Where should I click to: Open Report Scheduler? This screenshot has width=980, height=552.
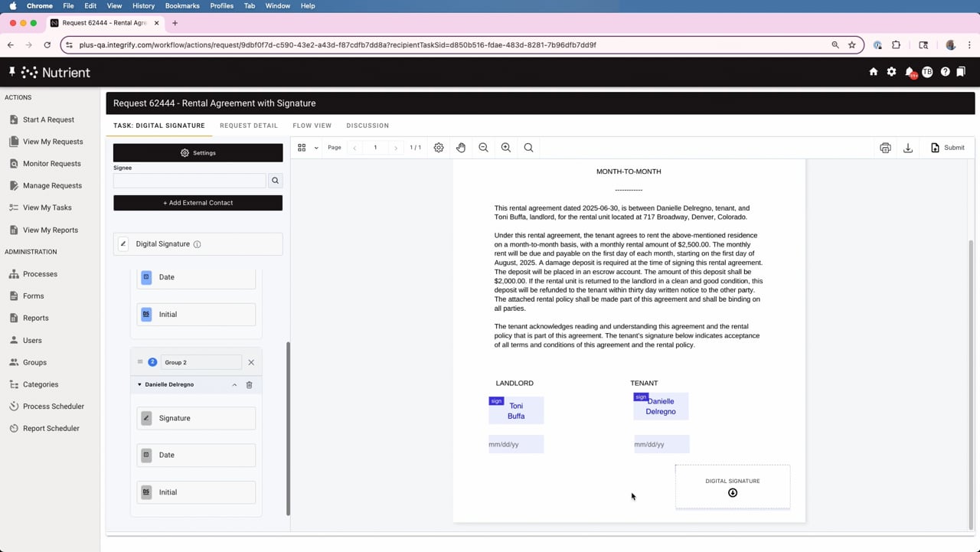point(50,429)
